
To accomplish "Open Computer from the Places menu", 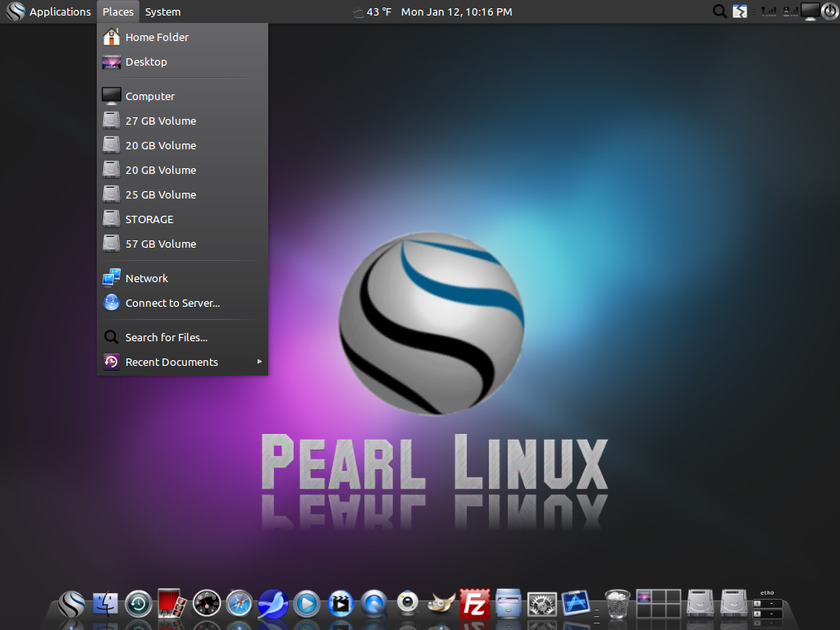I will pyautogui.click(x=183, y=96).
